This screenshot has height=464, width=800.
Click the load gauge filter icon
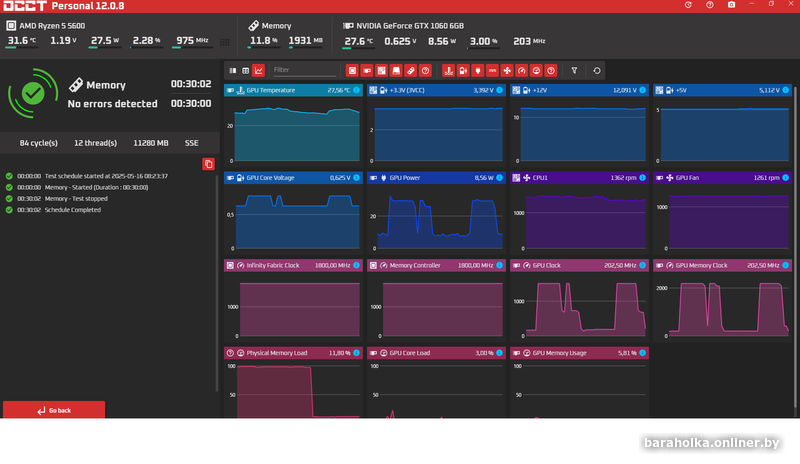point(536,70)
